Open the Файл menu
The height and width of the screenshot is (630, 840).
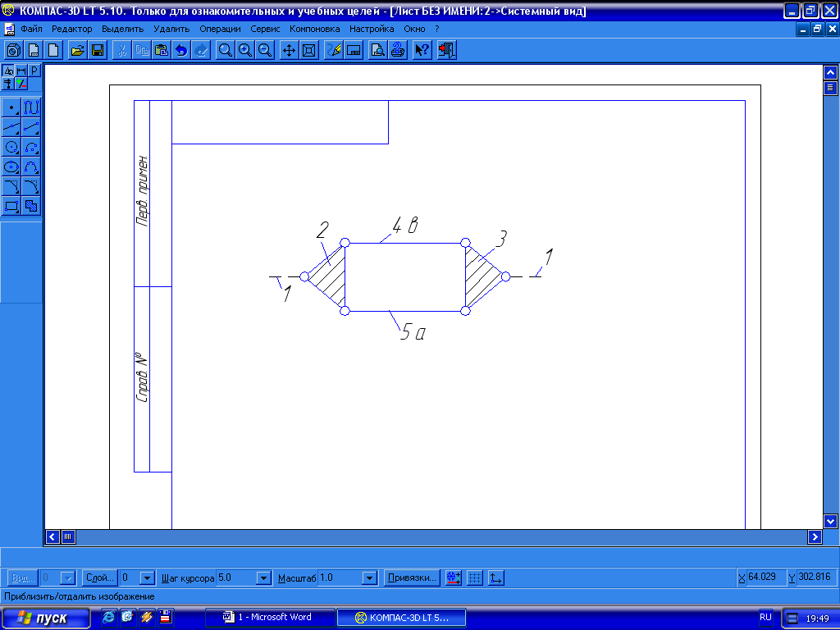coord(32,29)
